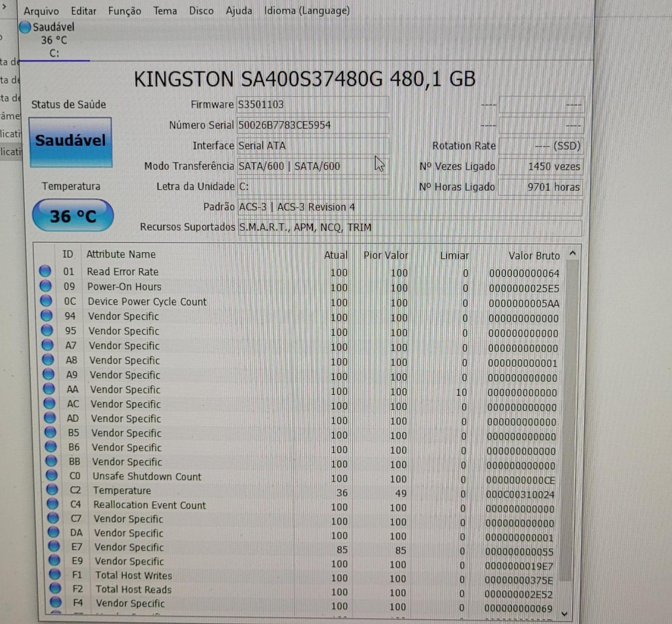Click status icon of attribute E9 row
The image size is (672, 624).
tap(54, 560)
